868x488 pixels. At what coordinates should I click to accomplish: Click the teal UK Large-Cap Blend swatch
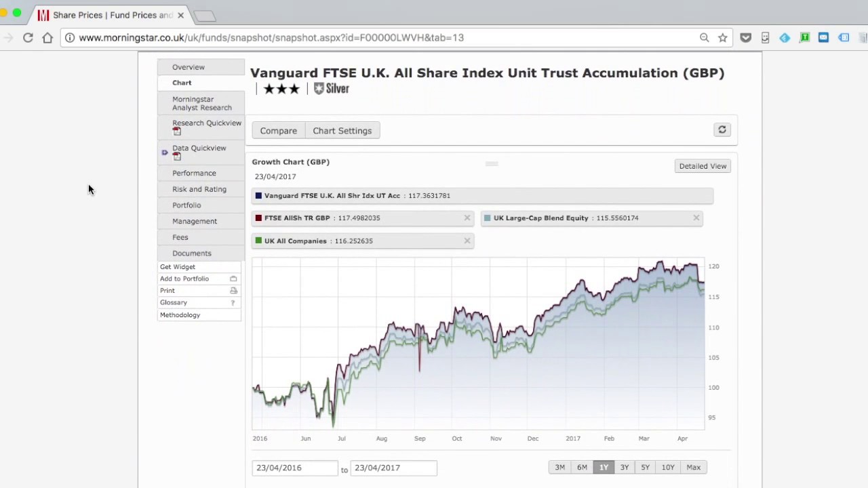point(488,218)
